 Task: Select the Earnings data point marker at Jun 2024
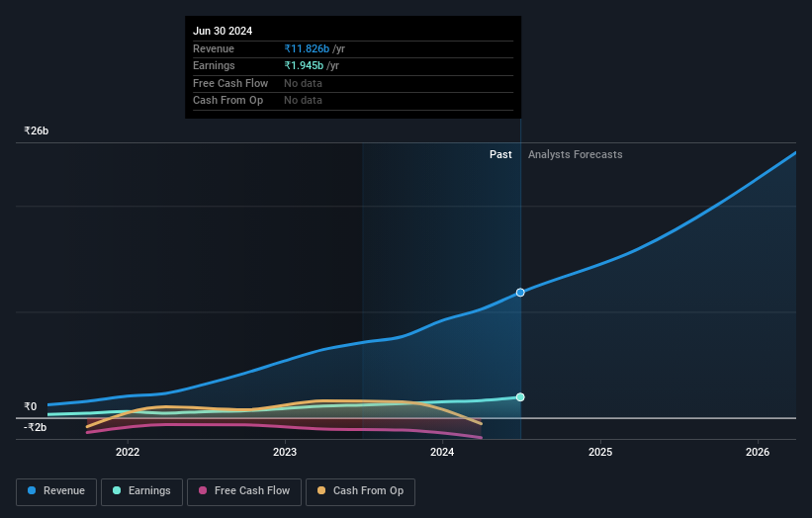click(520, 397)
